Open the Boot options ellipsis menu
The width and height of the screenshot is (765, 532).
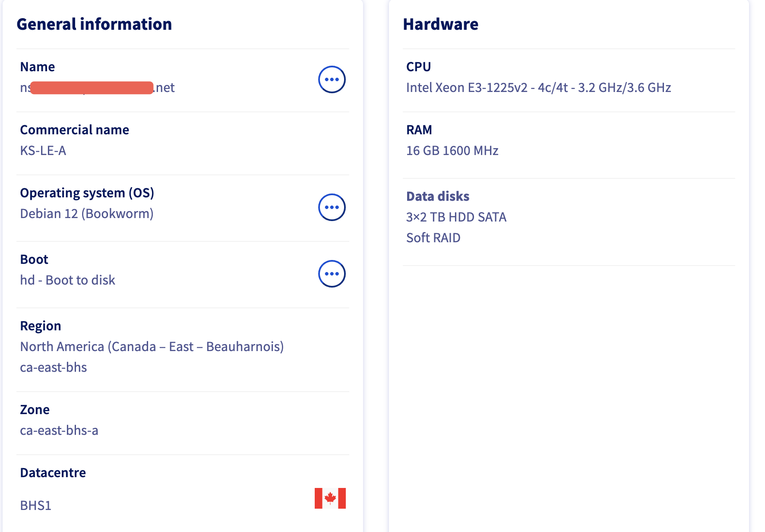click(332, 274)
